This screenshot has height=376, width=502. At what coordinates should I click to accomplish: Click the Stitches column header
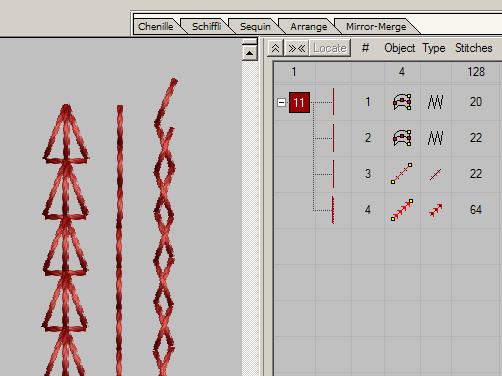(x=474, y=48)
